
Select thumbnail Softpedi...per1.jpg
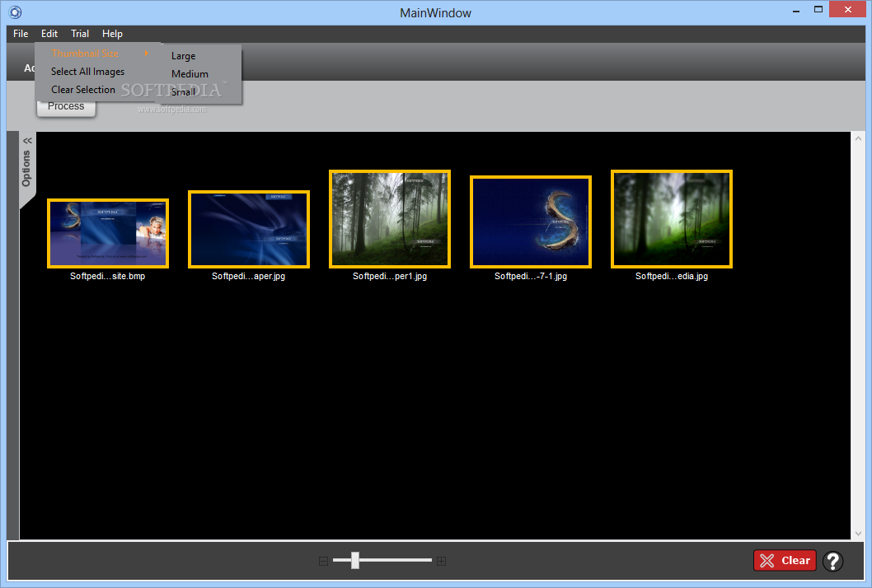tap(390, 219)
